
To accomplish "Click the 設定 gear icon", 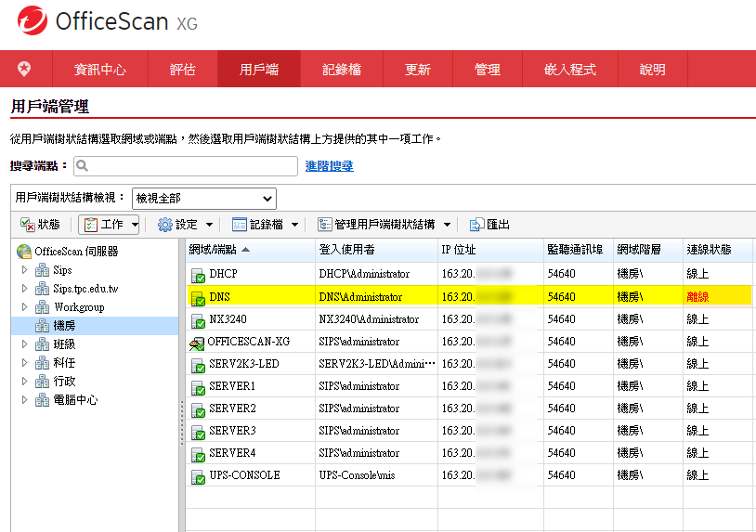I will coord(165,225).
